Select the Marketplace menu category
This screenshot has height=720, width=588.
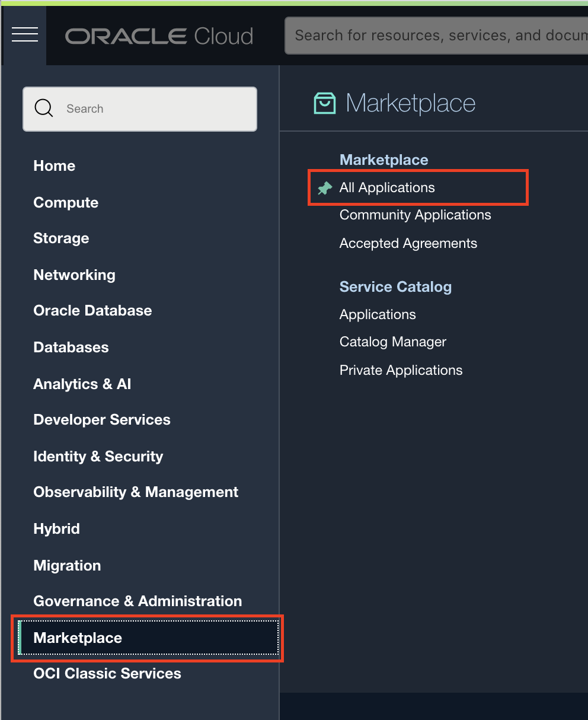click(x=148, y=638)
